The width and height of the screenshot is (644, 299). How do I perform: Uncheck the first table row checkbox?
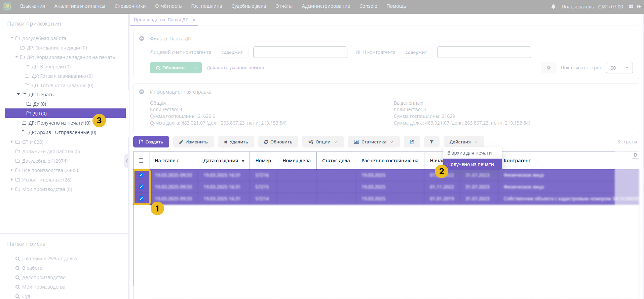pyautogui.click(x=141, y=175)
